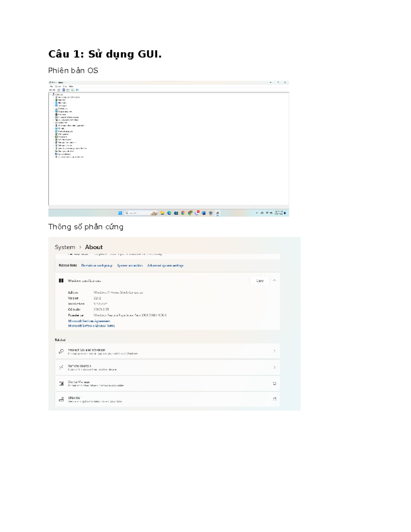Click the blue Help icon in Device Manager toolbar
411x532 pixels.
(64, 90)
